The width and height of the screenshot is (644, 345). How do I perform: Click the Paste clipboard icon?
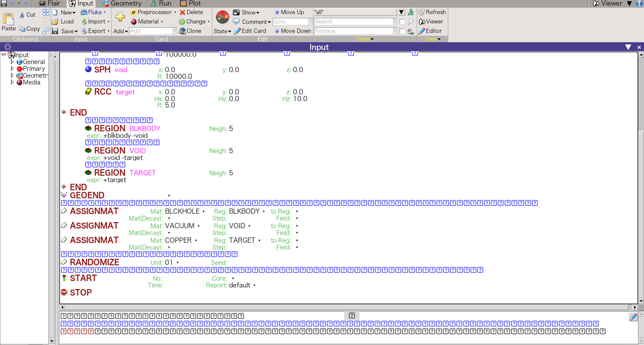click(x=9, y=19)
